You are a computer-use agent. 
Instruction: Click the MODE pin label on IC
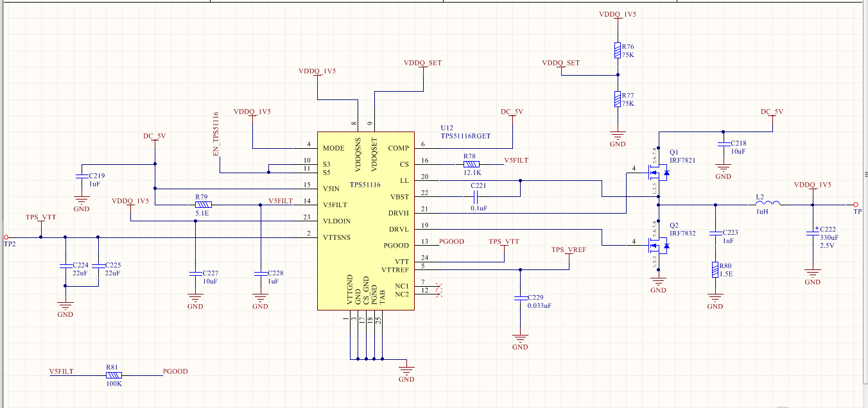point(334,148)
